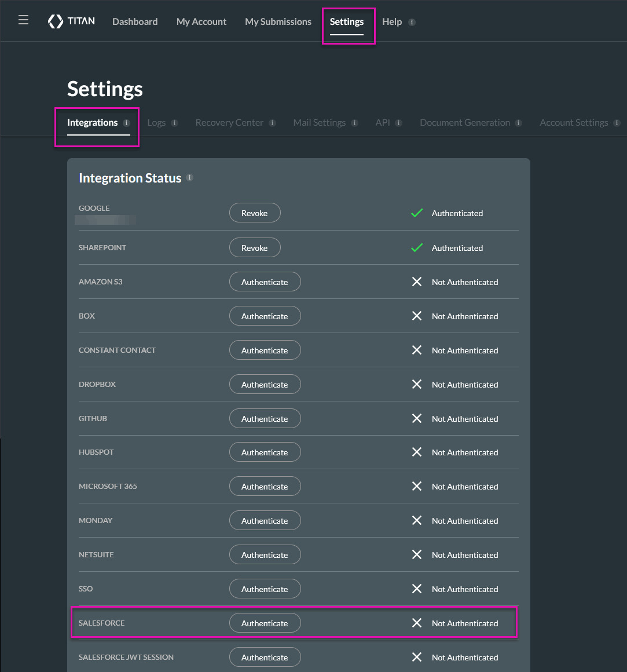Authenticate the GitHub integration
Screen dimensions: 627x672
265,418
